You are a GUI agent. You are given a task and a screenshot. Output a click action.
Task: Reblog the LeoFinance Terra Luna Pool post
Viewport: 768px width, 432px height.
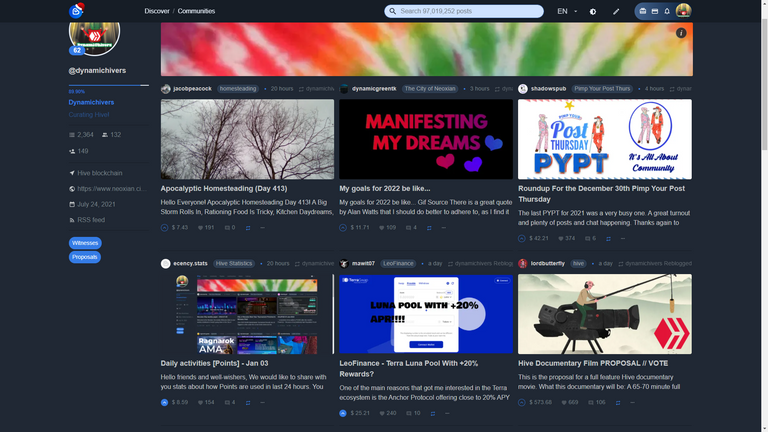432,413
